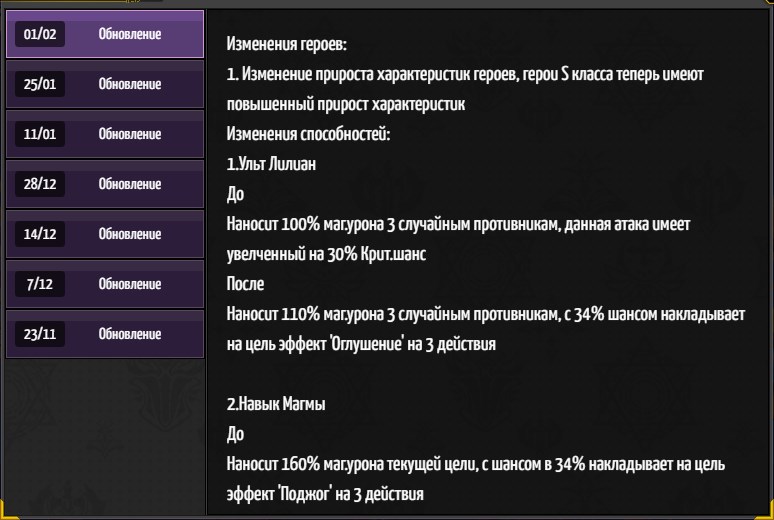The width and height of the screenshot is (774, 520).
Task: Click the Обновление label beside 28/12
Action: (130, 184)
